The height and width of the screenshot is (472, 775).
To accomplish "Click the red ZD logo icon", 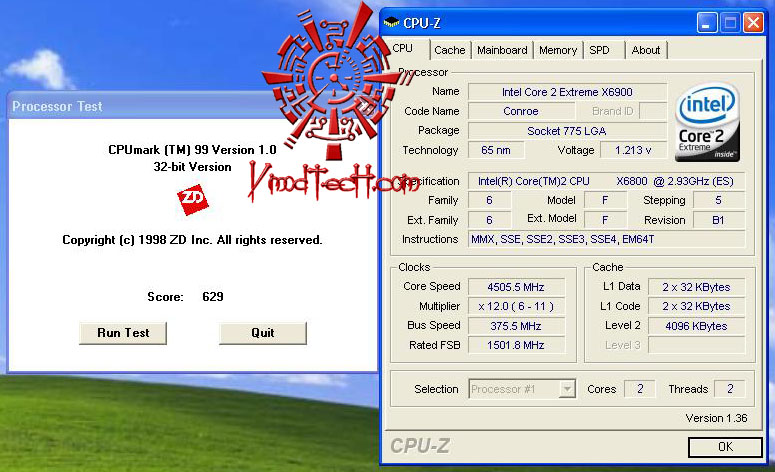I will click(192, 199).
